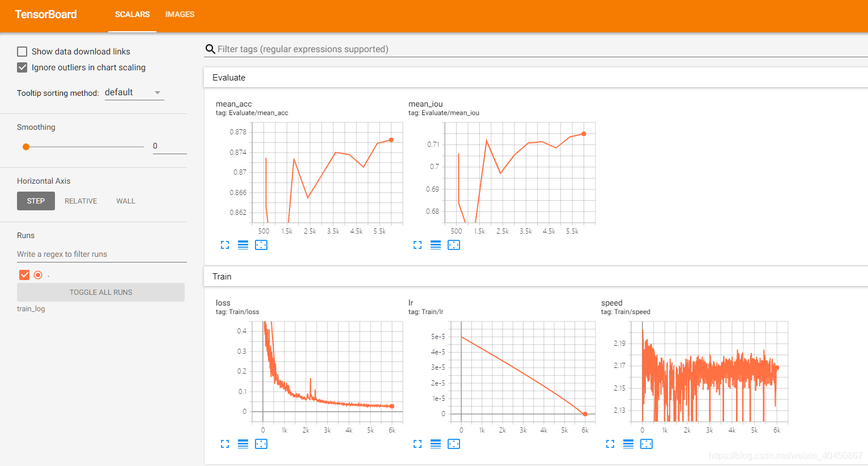Click the search magnifier icon in tag filter
This screenshot has height=466, width=868.
[x=210, y=49]
